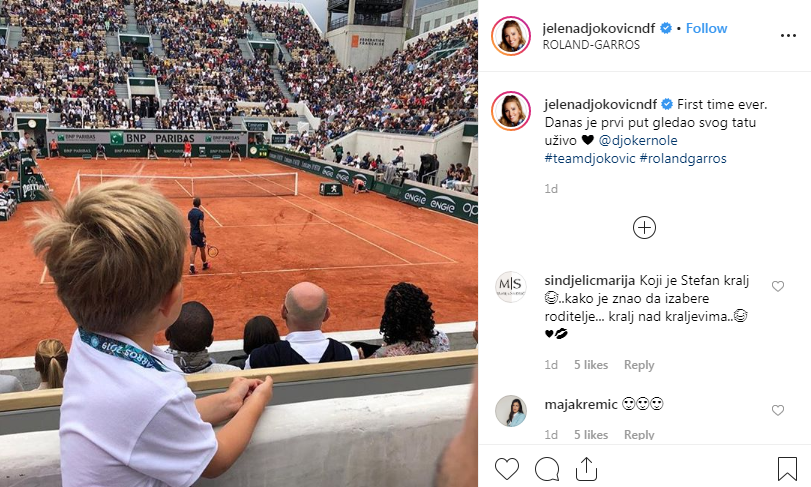This screenshot has height=487, width=811.
Task: Like the post with heart icon
Action: [x=507, y=469]
